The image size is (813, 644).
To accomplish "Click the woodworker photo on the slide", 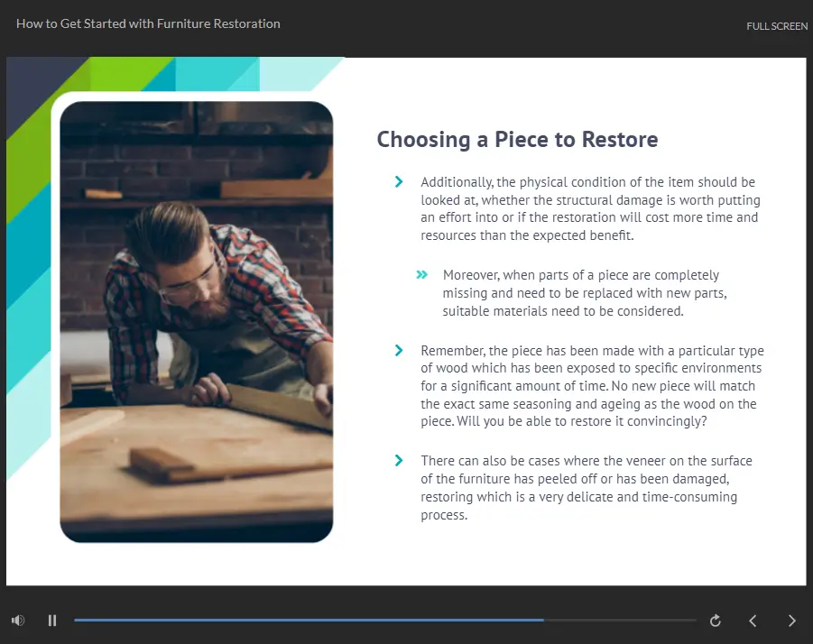I will coord(197,322).
